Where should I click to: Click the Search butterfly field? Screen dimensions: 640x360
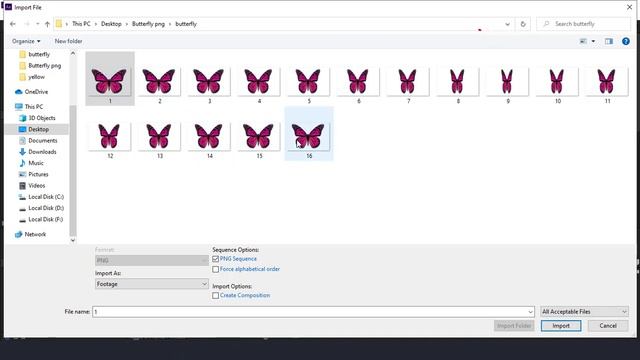[584, 24]
